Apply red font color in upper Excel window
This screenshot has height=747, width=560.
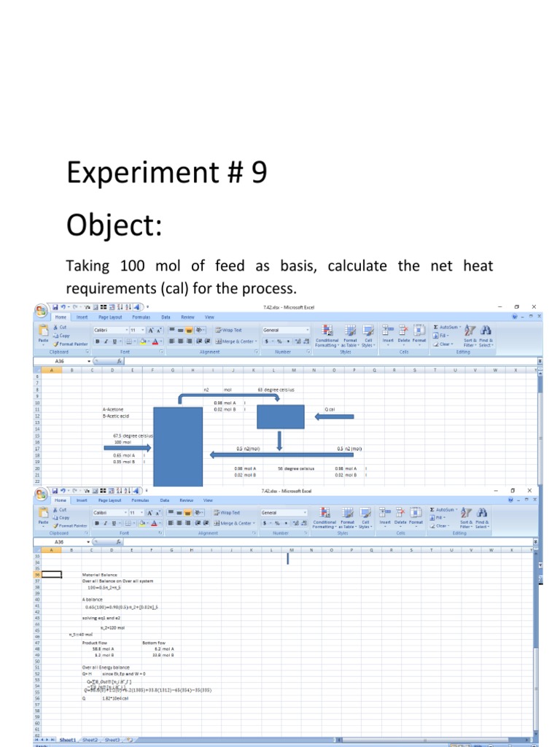tap(155, 341)
